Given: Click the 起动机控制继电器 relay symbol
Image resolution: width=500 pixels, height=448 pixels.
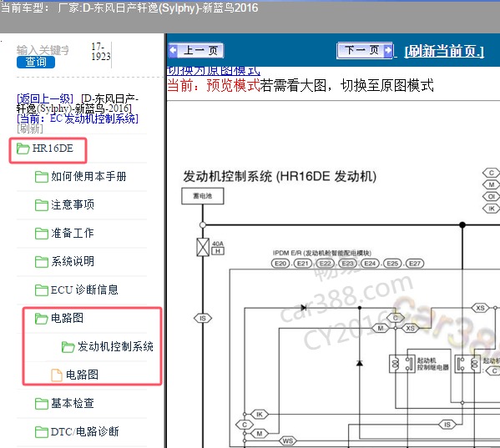Looking at the screenshot, I should pyautogui.click(x=402, y=364).
